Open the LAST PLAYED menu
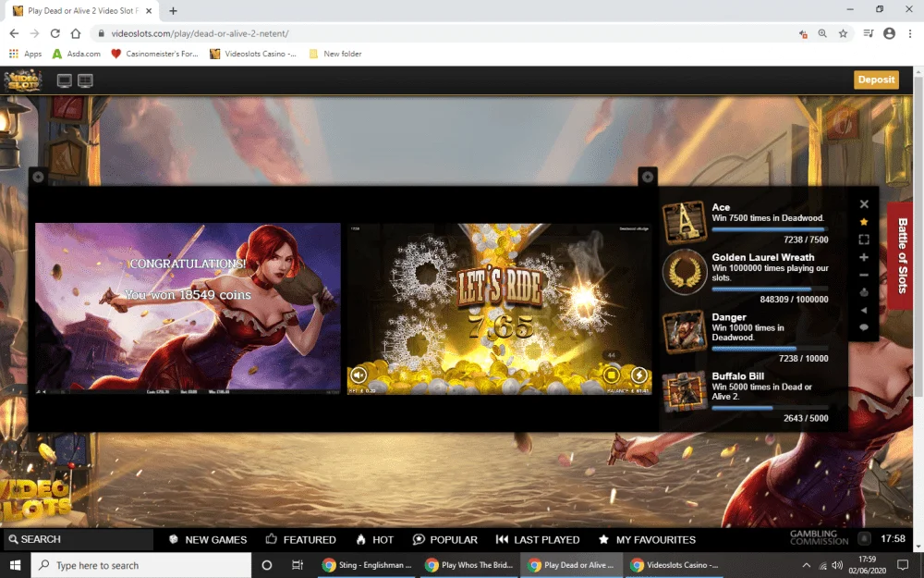The width and height of the screenshot is (924, 578). click(538, 540)
